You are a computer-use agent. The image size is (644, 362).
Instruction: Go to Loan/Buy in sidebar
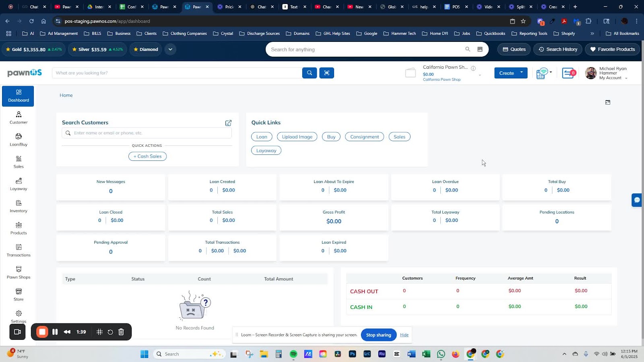click(19, 140)
